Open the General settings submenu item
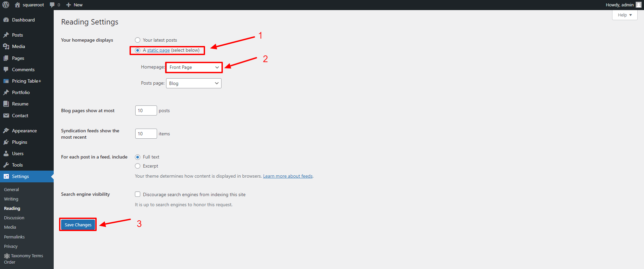The image size is (644, 269). (11, 189)
